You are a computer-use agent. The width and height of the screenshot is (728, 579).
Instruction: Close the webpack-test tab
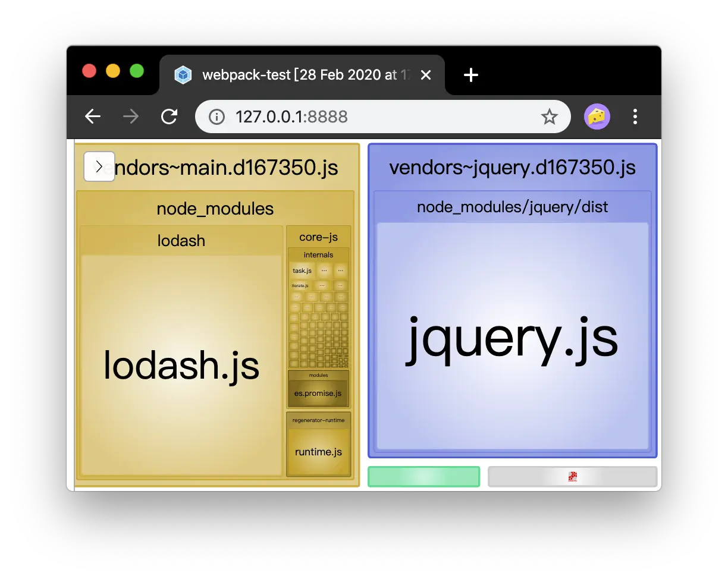pos(426,75)
